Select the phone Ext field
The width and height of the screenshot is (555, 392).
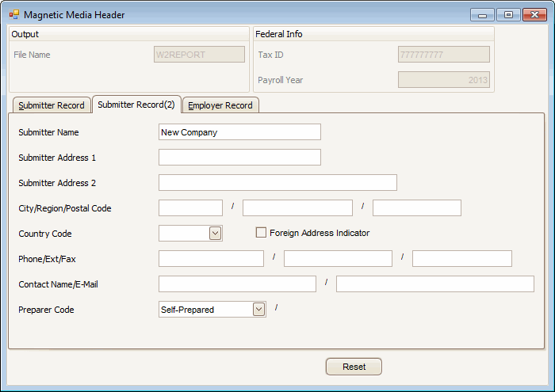pyautogui.click(x=338, y=259)
